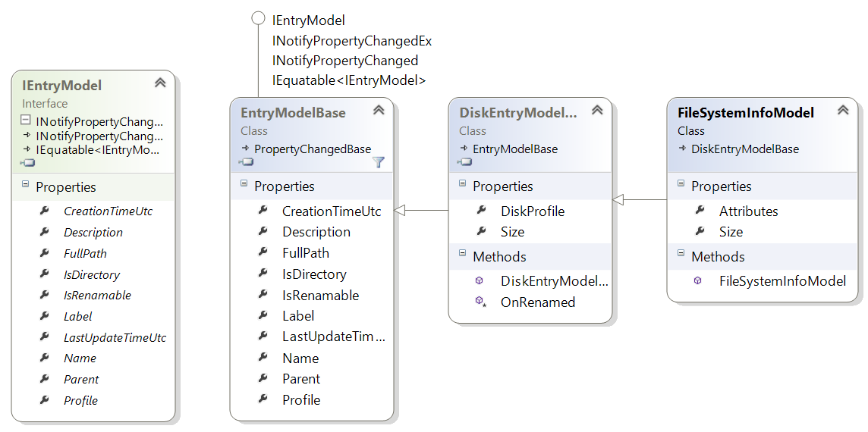Select the FileSystemInfoModel class title
This screenshot has height=432, width=868.
(746, 112)
